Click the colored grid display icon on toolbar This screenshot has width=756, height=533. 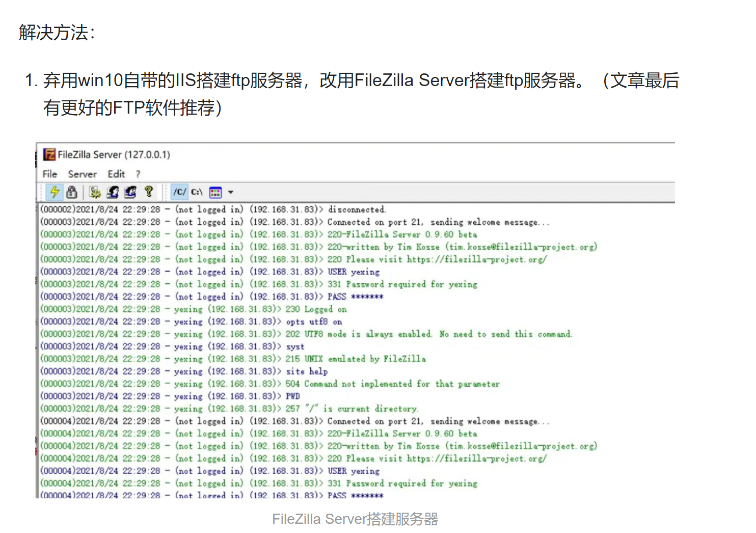click(214, 192)
